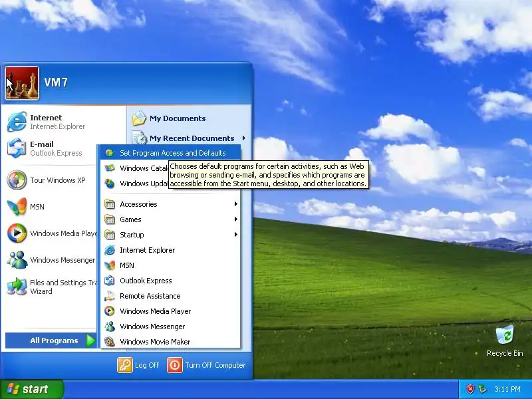Image resolution: width=532 pixels, height=399 pixels.
Task: Click the Log Off key icon
Action: (x=125, y=365)
